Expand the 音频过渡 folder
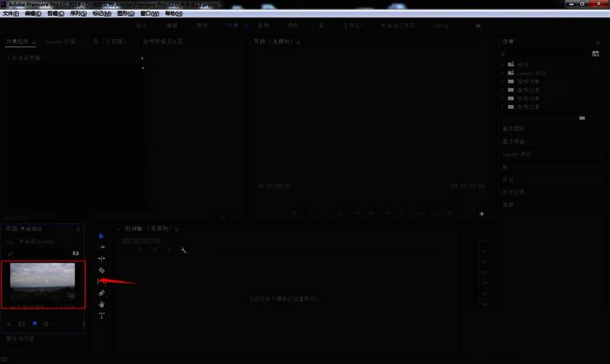 502,90
